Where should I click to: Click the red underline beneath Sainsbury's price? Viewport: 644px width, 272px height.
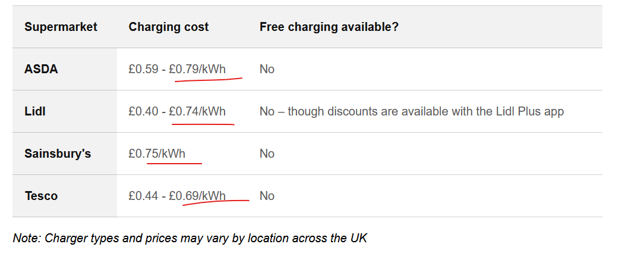coord(174,162)
